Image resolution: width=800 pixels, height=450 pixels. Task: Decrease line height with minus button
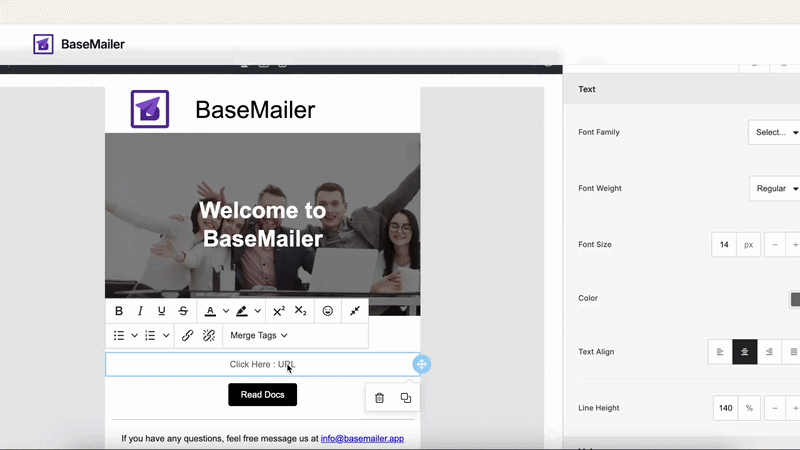(x=774, y=408)
